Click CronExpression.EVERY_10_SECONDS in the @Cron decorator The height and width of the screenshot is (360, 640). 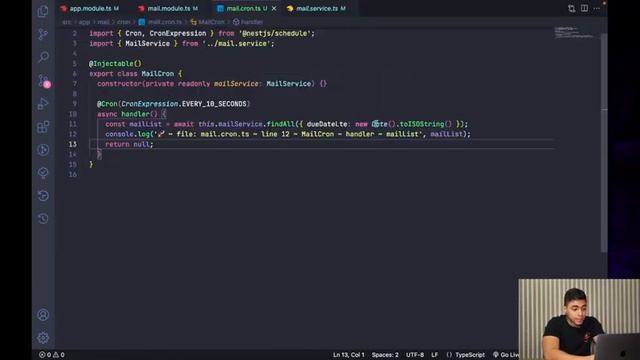[x=184, y=104]
